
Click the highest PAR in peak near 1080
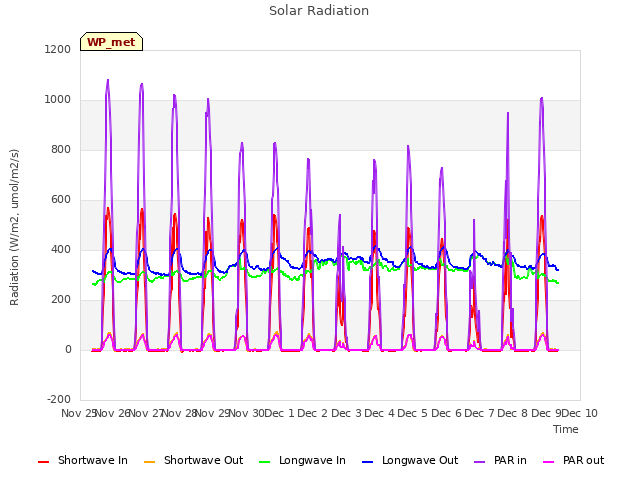(x=108, y=80)
